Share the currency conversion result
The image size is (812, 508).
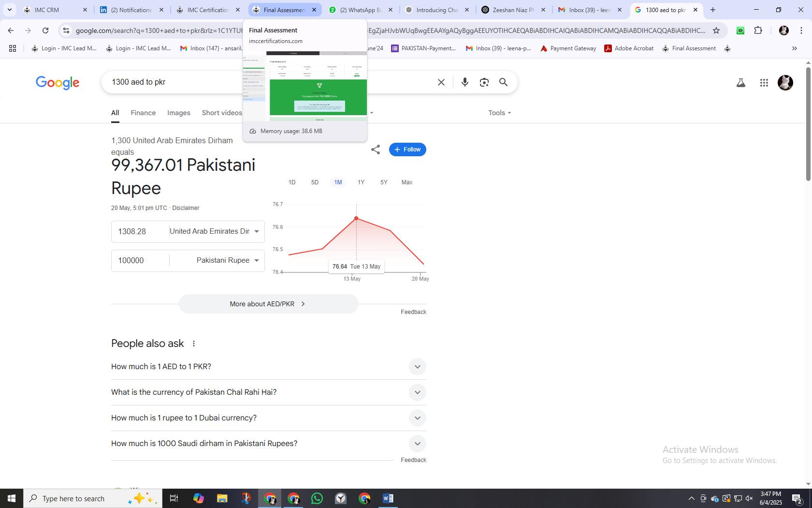click(x=376, y=149)
